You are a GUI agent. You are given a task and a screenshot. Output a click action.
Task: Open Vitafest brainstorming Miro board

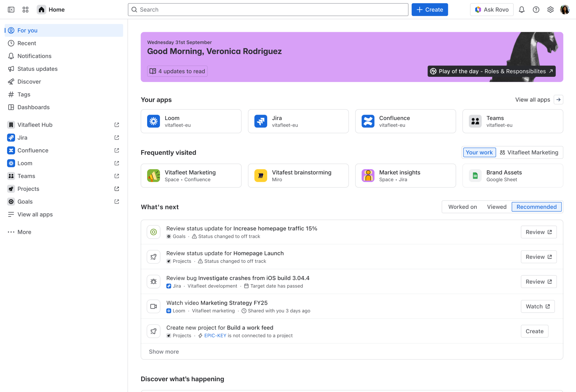[x=298, y=176]
